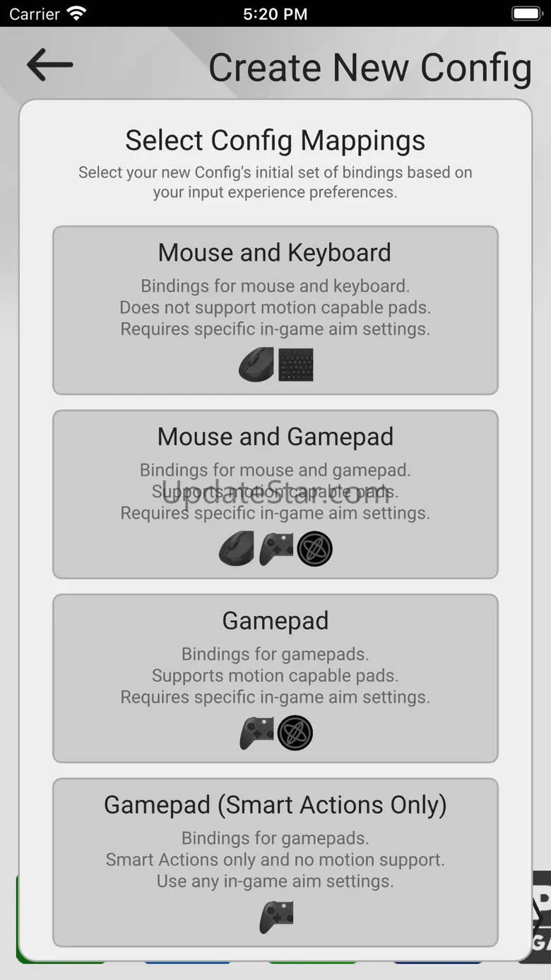The height and width of the screenshot is (980, 551).
Task: Click mouse icon in Mouse and Gamepad card
Action: coord(237,549)
